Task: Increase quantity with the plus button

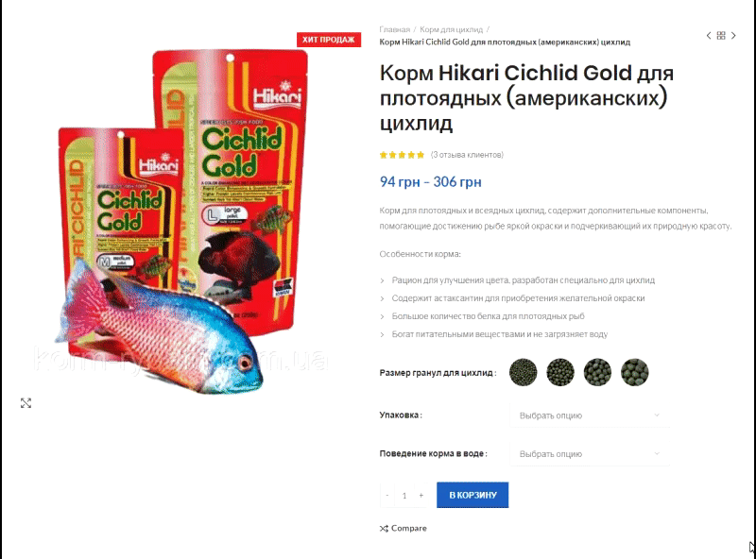Action: 421,496
